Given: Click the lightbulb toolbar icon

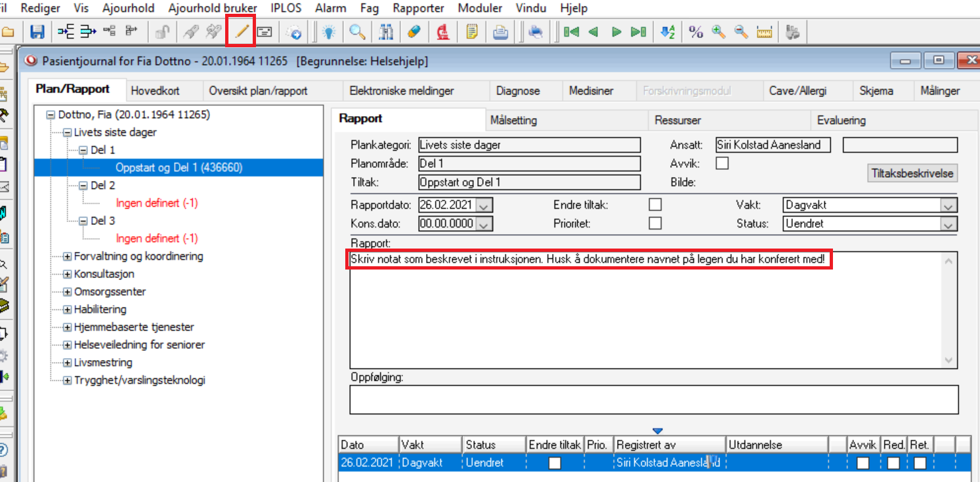Looking at the screenshot, I should (328, 31).
